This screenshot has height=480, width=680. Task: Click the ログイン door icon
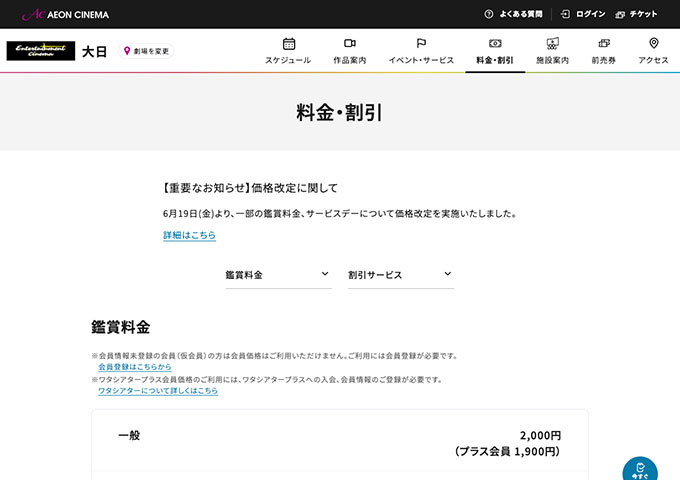pyautogui.click(x=565, y=14)
